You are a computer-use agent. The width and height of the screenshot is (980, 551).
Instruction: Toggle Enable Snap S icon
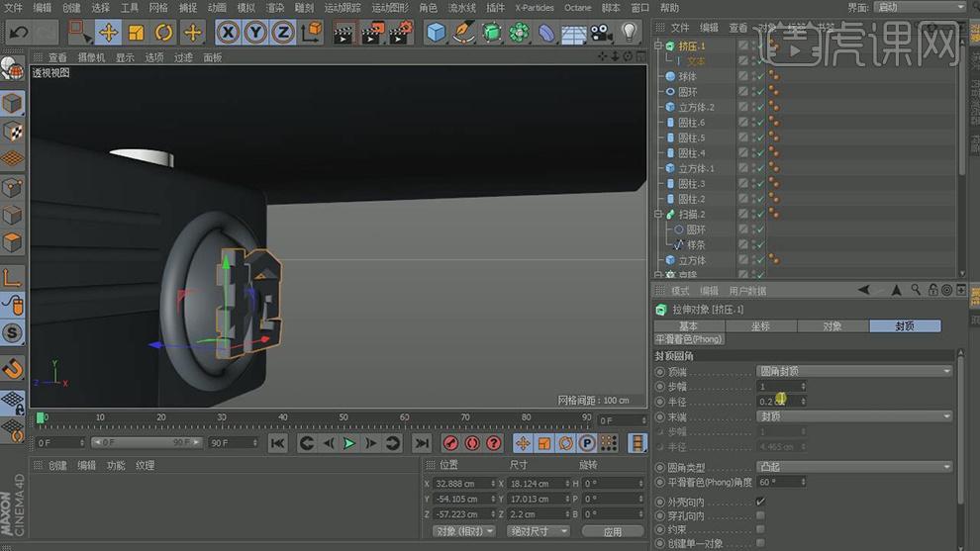pyautogui.click(x=12, y=333)
